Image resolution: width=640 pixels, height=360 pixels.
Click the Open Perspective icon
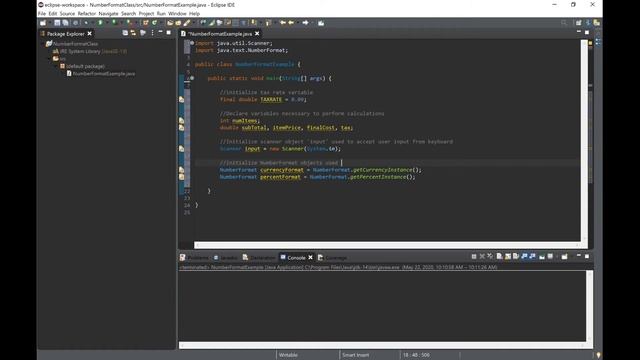point(579,23)
